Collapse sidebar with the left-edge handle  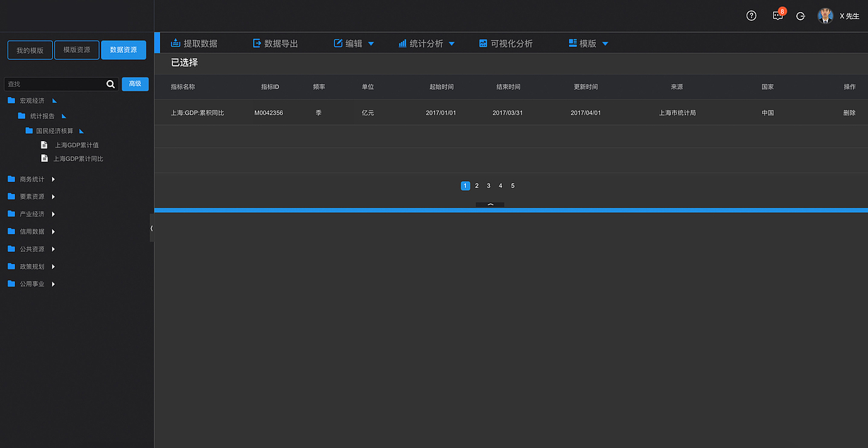152,228
